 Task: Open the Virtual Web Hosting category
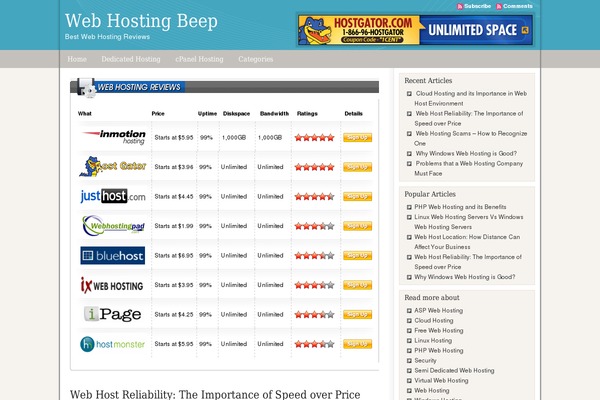click(441, 380)
